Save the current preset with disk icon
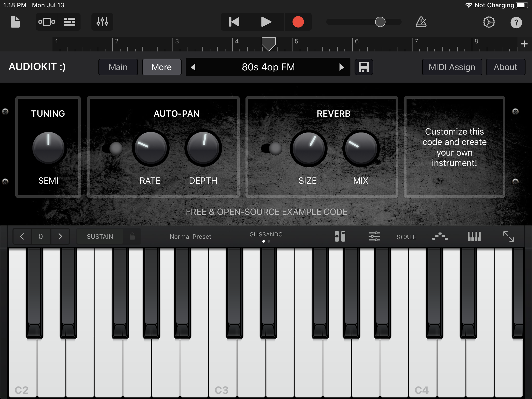 coord(364,67)
